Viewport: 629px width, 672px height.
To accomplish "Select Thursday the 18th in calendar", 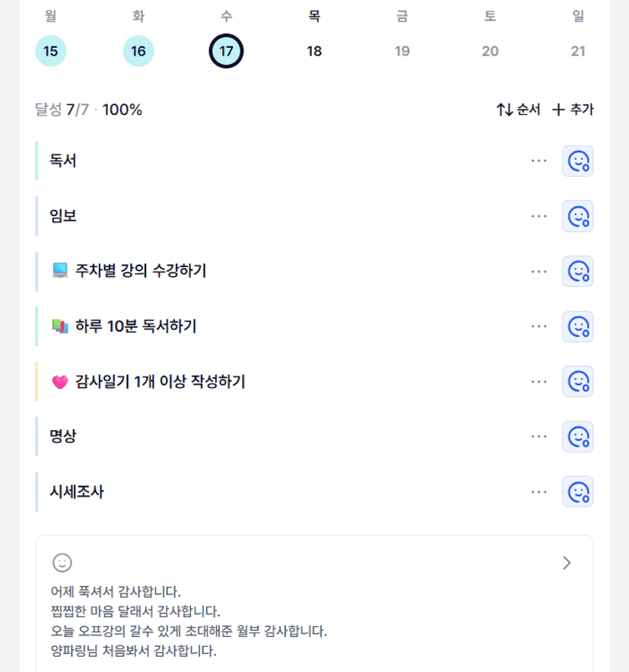I will (314, 52).
